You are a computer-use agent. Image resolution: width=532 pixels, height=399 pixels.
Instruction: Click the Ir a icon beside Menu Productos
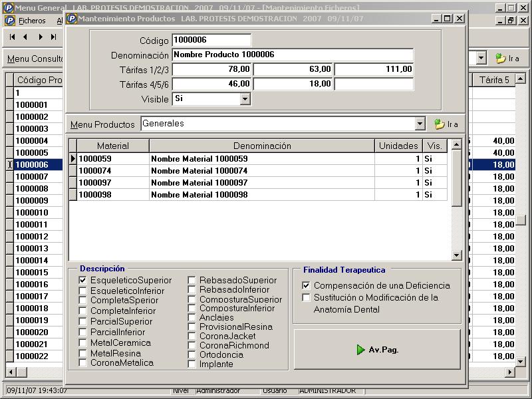pyautogui.click(x=440, y=124)
